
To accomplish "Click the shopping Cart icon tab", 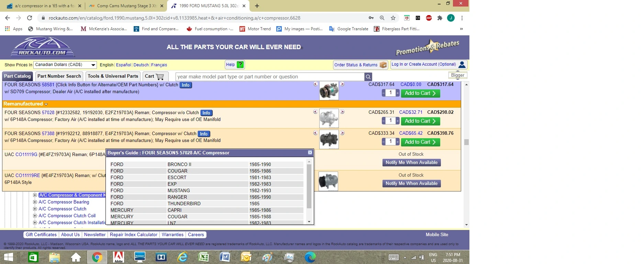I will [x=155, y=76].
